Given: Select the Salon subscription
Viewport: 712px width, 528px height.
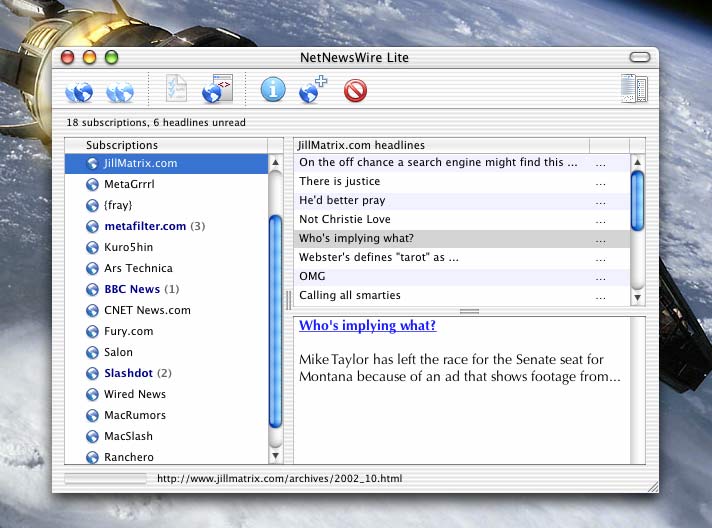Looking at the screenshot, I should point(167,352).
